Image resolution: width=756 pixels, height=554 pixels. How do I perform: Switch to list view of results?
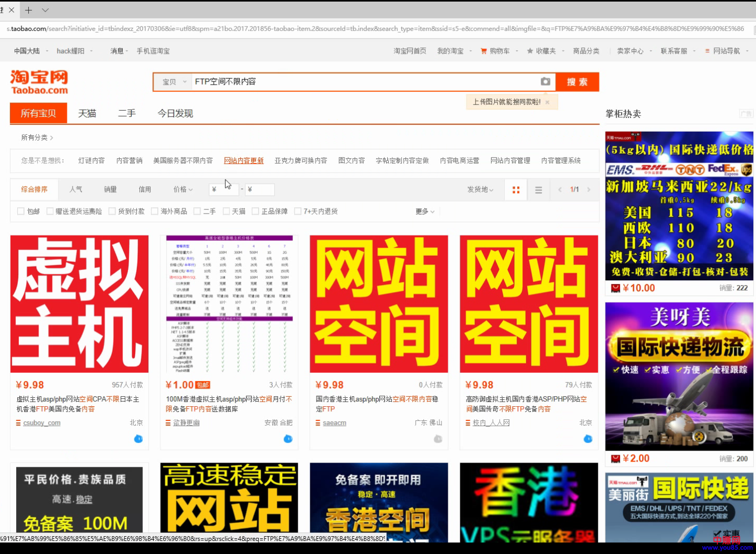tap(538, 190)
